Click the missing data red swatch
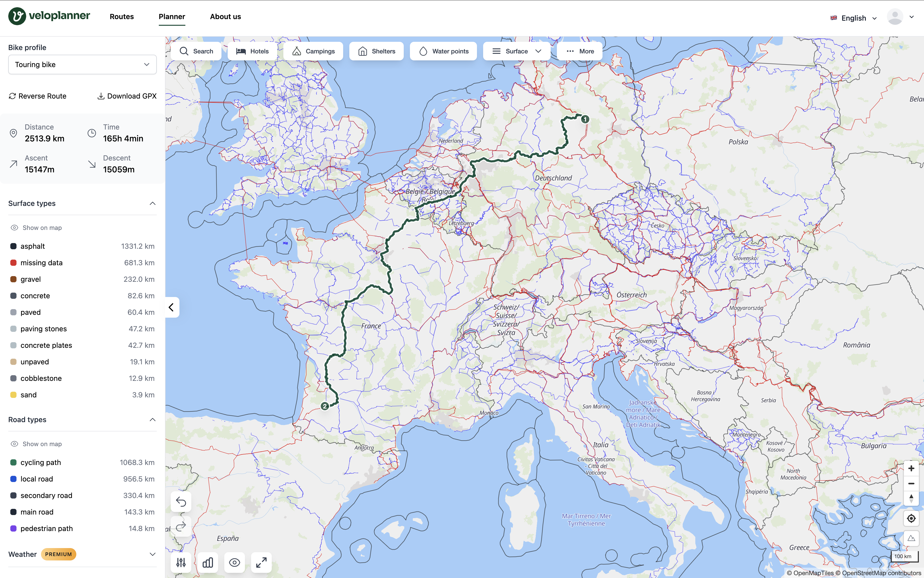Viewport: 924px width, 578px height. (13, 263)
